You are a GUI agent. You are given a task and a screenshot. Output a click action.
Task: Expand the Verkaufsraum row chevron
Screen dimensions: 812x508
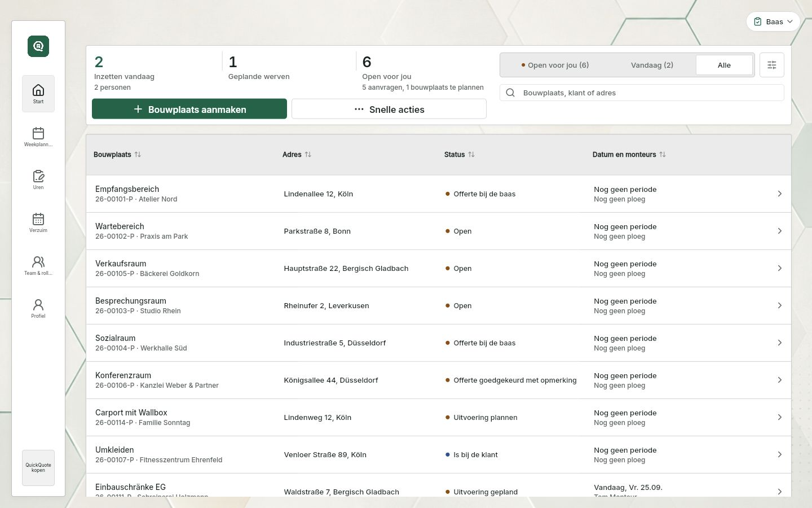tap(780, 268)
